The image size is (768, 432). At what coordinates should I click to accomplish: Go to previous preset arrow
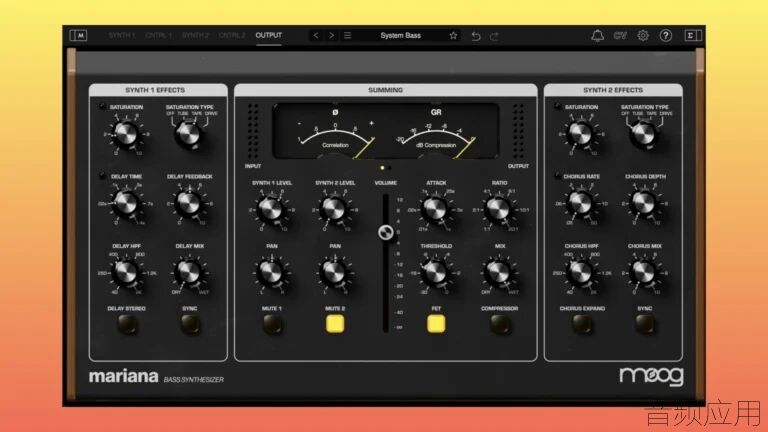point(316,35)
